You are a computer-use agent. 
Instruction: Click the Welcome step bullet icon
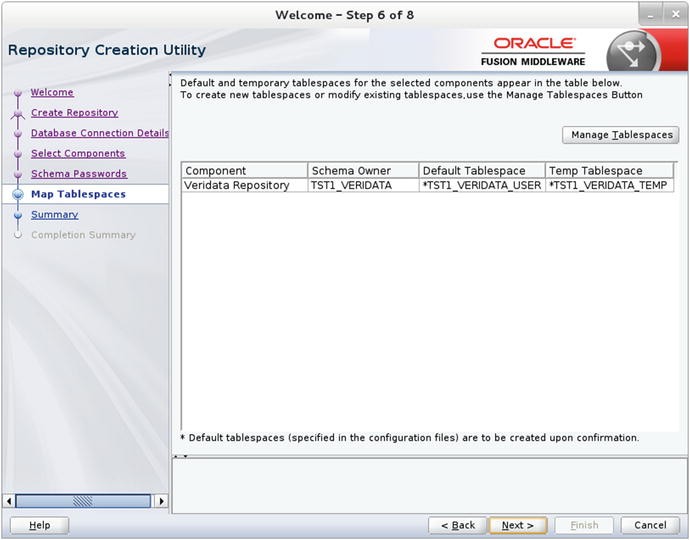[18, 93]
